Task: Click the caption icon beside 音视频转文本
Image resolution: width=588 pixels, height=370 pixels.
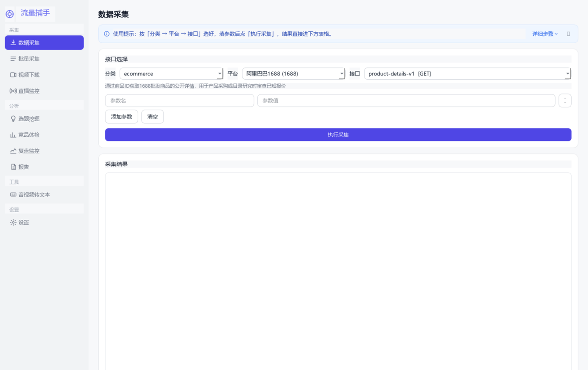Action: click(x=13, y=195)
